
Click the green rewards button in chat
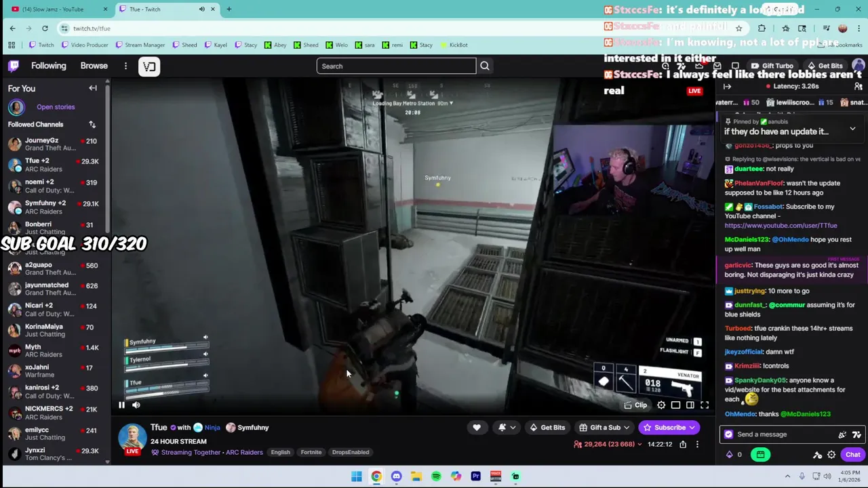click(x=761, y=455)
